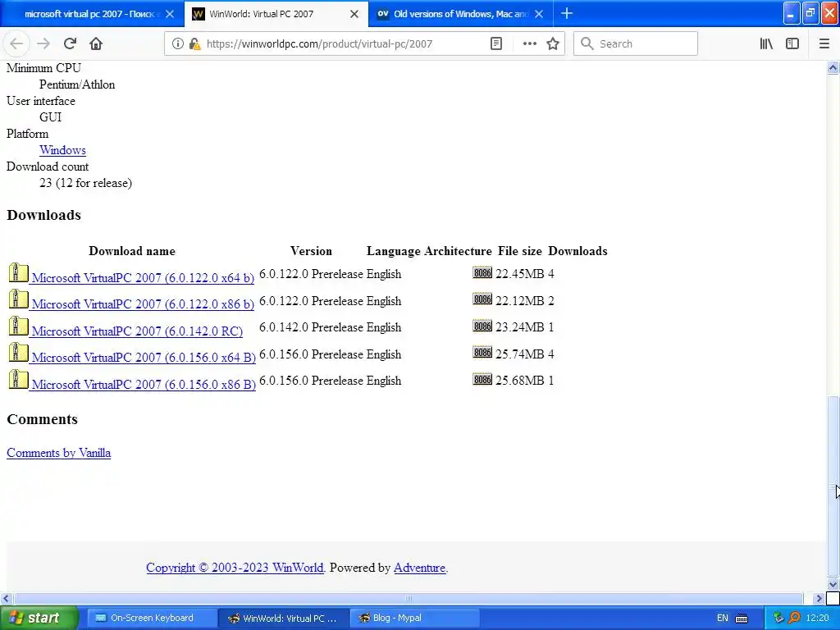Click 8086 architecture icon in 25.74MB row
Screen dimensions: 840x630
pos(482,352)
